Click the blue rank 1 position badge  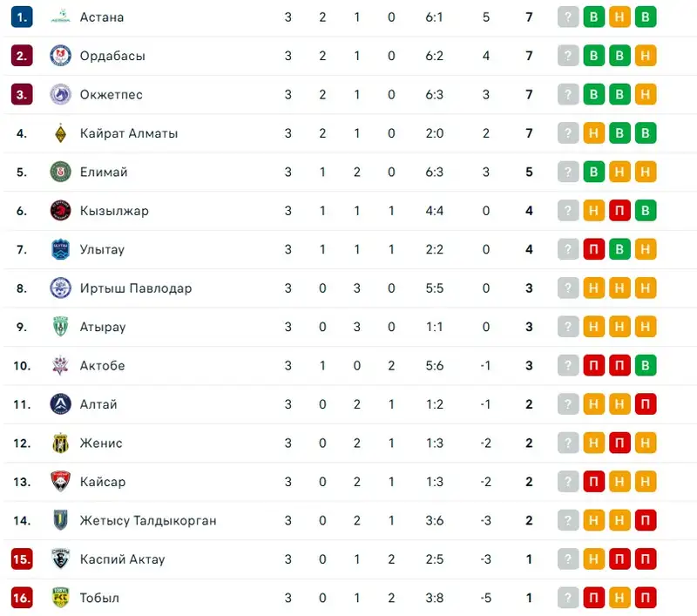point(22,17)
